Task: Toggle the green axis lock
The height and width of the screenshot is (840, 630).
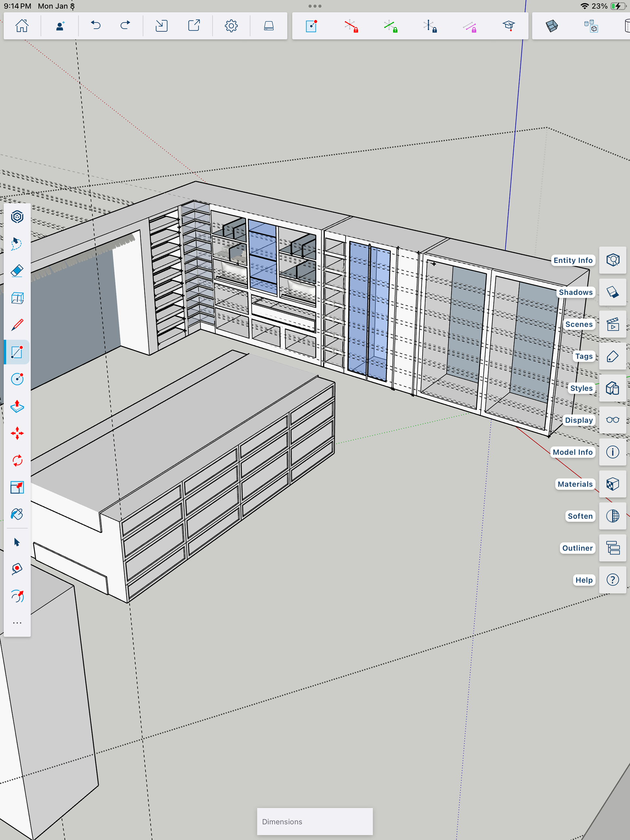Action: click(390, 26)
